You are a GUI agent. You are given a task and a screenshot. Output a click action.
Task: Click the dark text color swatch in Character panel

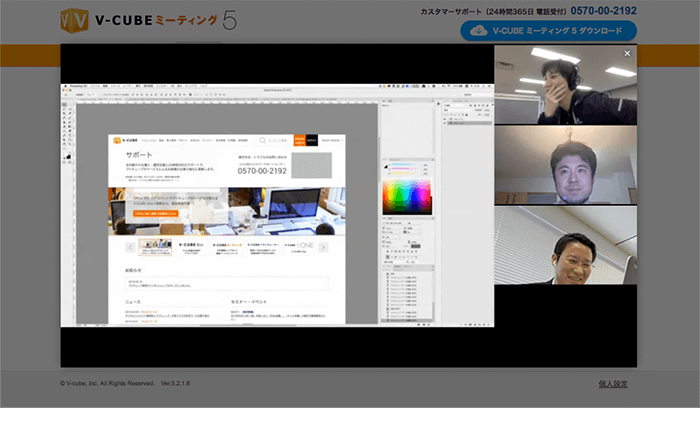click(416, 246)
